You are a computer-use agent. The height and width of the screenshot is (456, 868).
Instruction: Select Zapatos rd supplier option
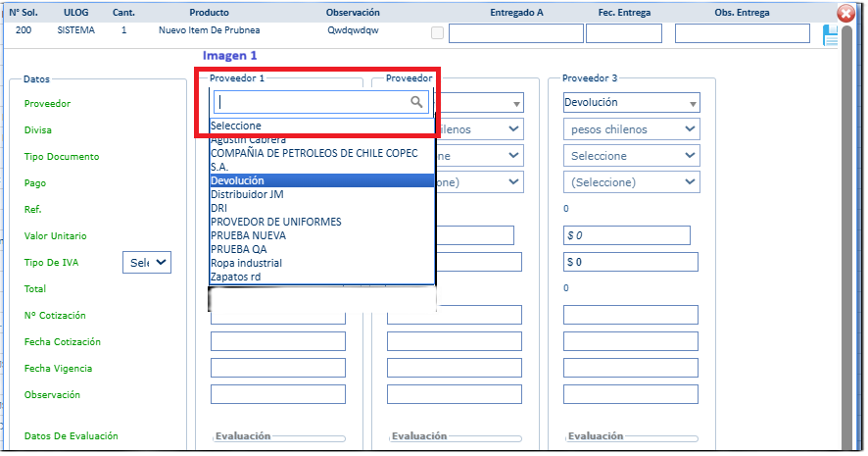(x=321, y=277)
